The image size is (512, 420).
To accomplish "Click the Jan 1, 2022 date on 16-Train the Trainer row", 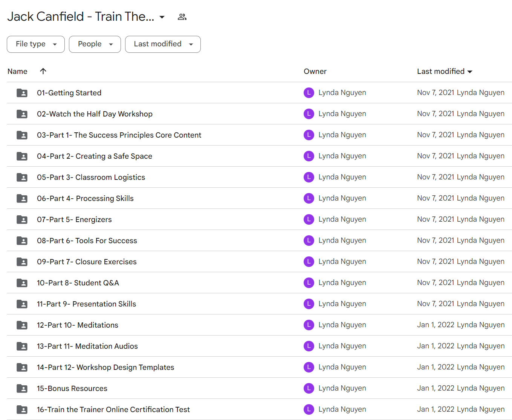I will (x=436, y=409).
